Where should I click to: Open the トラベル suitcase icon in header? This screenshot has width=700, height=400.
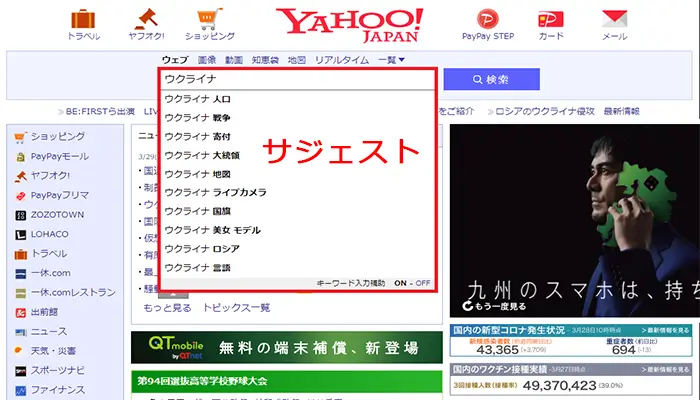tap(83, 19)
